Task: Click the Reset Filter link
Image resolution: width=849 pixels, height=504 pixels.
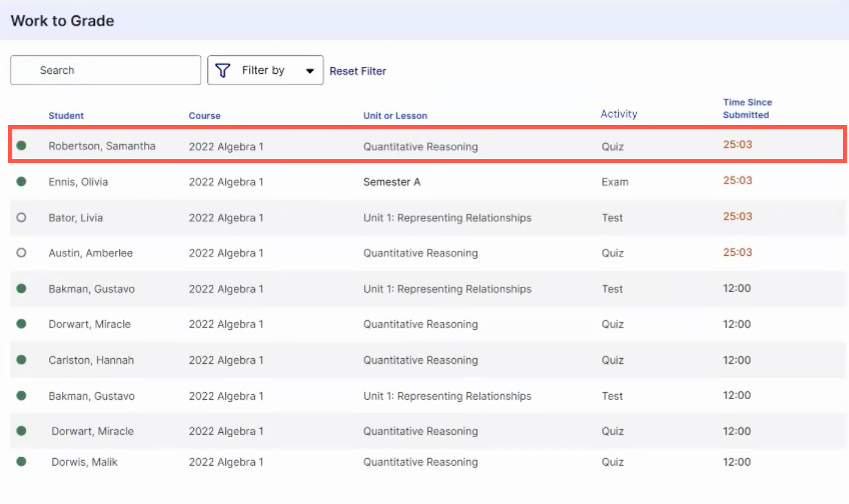Action: (x=357, y=71)
